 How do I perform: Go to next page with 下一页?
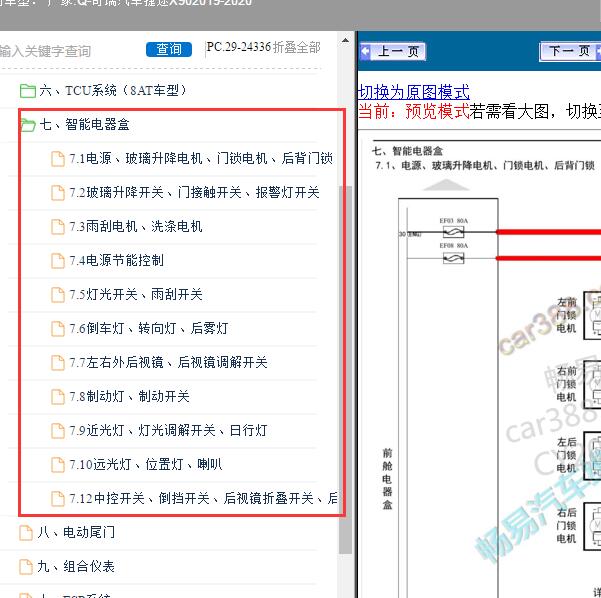570,51
